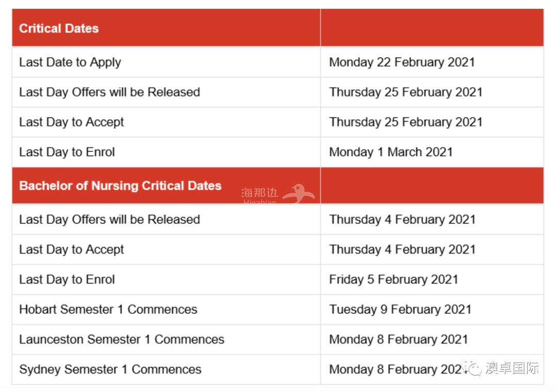
Task: Click Sydney Semester 1 Commences cell
Action: click(166, 369)
